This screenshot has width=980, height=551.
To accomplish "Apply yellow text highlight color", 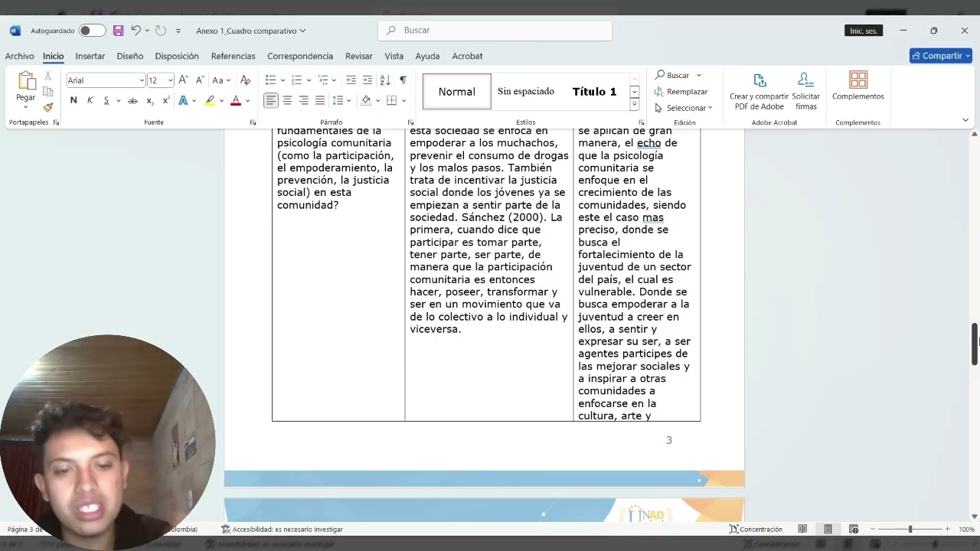I will coord(209,101).
